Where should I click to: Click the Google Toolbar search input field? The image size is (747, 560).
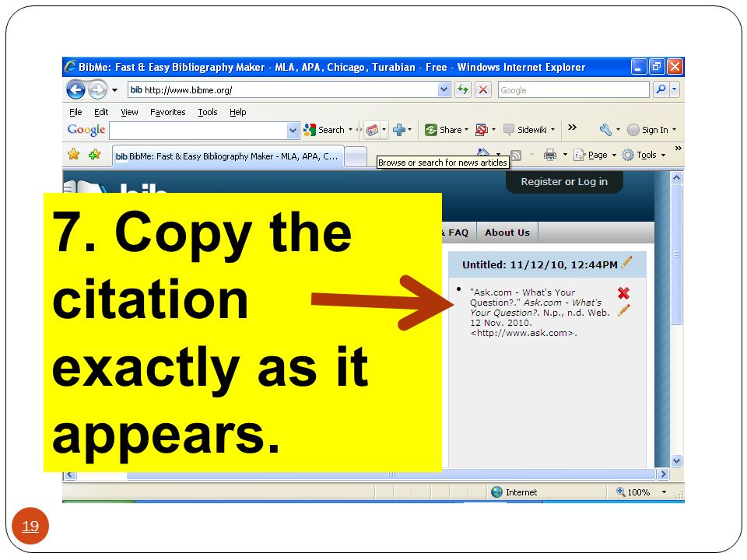(198, 130)
